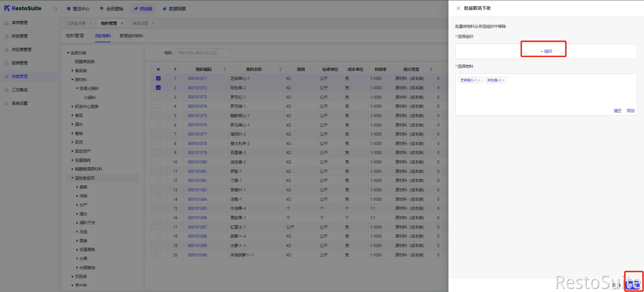The height and width of the screenshot is (292, 644).
Task: Expand the 食品类 tree node
Action: point(72,71)
